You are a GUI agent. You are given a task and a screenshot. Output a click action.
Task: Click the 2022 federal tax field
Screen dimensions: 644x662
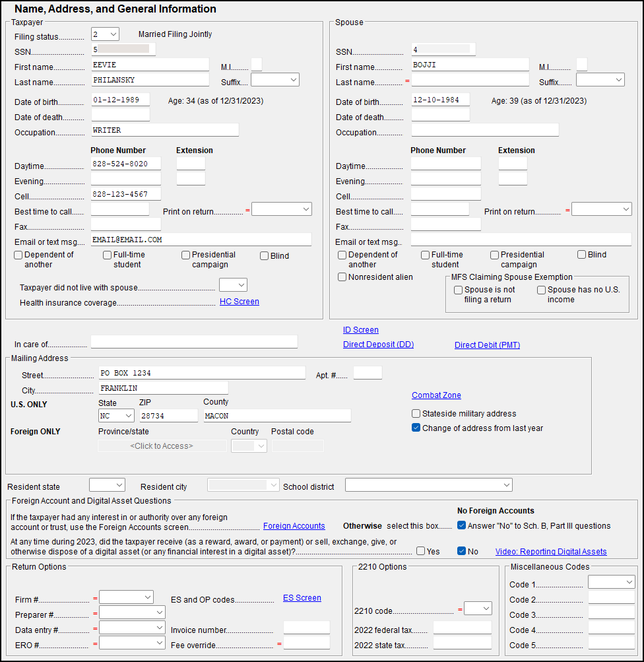pos(463,628)
